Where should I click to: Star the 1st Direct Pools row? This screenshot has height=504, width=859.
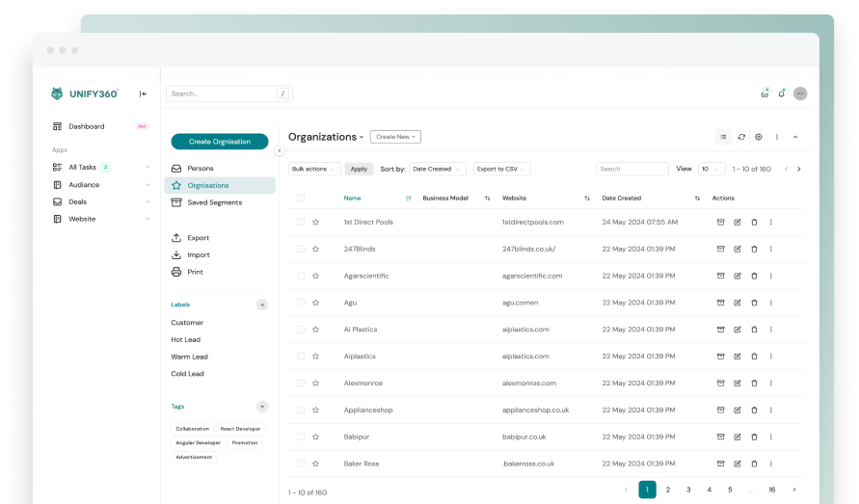tap(315, 223)
